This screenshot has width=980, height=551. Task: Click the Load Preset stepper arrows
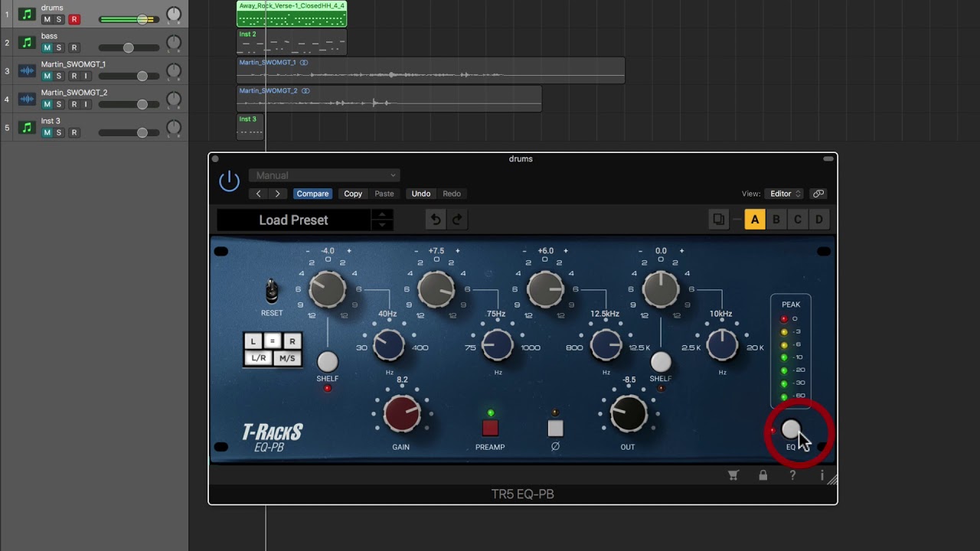[382, 220]
